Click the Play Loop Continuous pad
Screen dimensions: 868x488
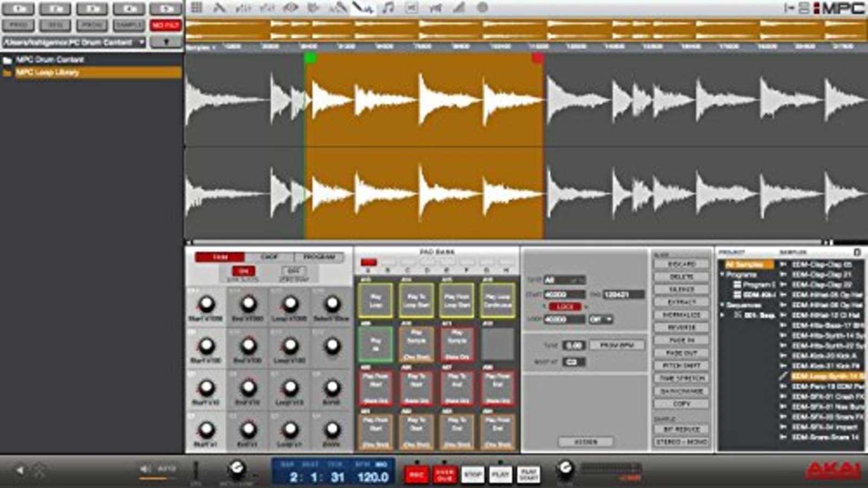pyautogui.click(x=497, y=300)
